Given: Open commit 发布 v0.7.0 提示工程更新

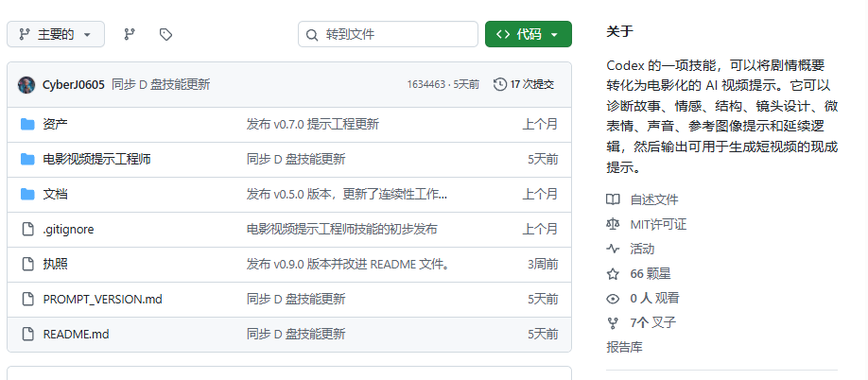Looking at the screenshot, I should (313, 124).
